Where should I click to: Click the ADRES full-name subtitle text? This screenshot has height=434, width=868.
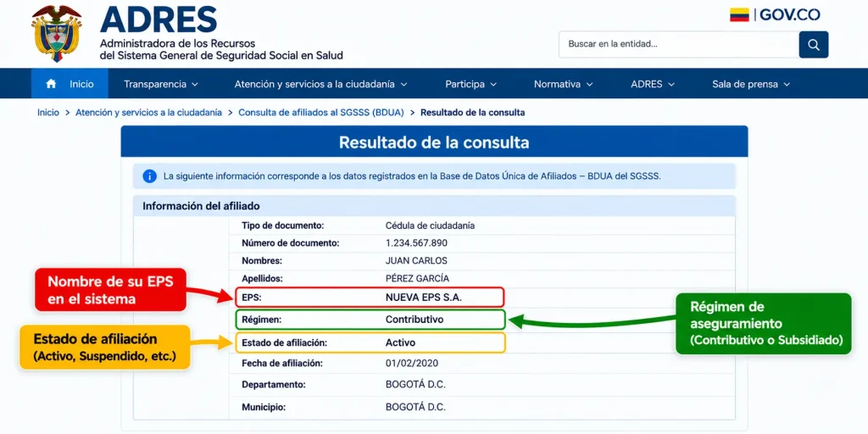tap(221, 49)
